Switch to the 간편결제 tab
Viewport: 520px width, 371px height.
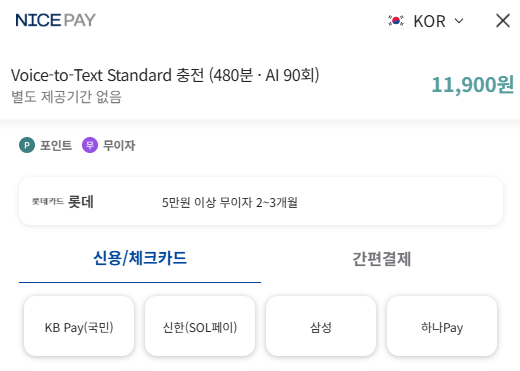382,259
